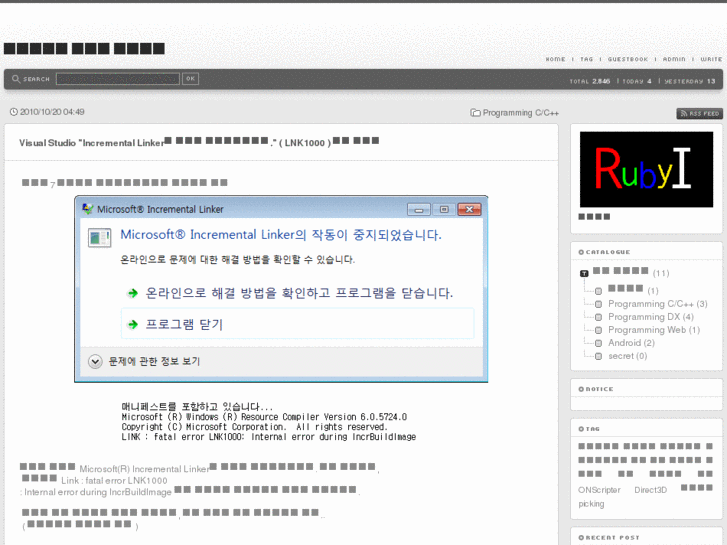
Task: Select secret (0) in catalogue
Action: pos(627,356)
